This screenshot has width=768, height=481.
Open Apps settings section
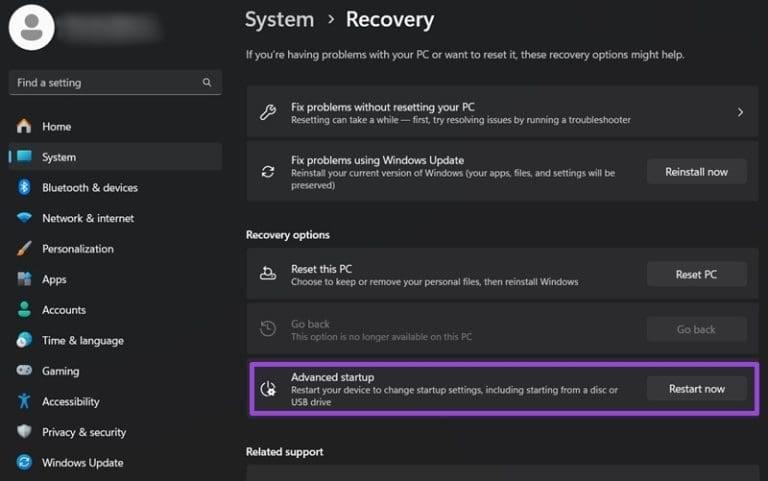click(x=115, y=279)
